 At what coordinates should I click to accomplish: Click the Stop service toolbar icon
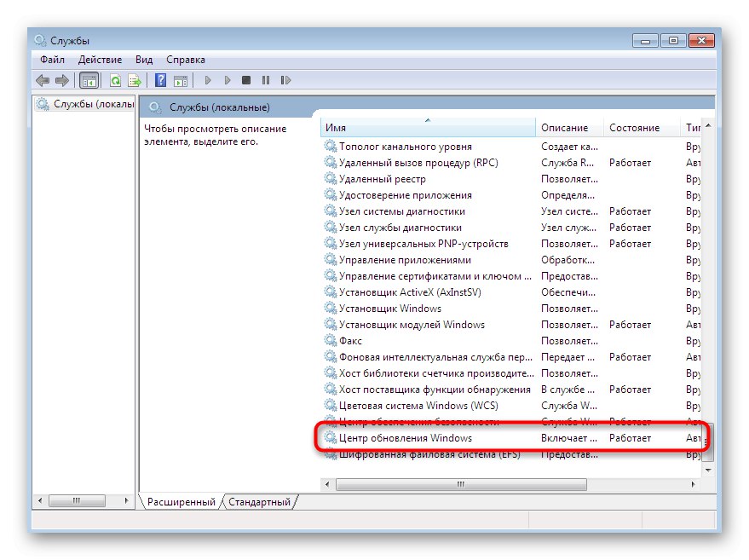(245, 80)
